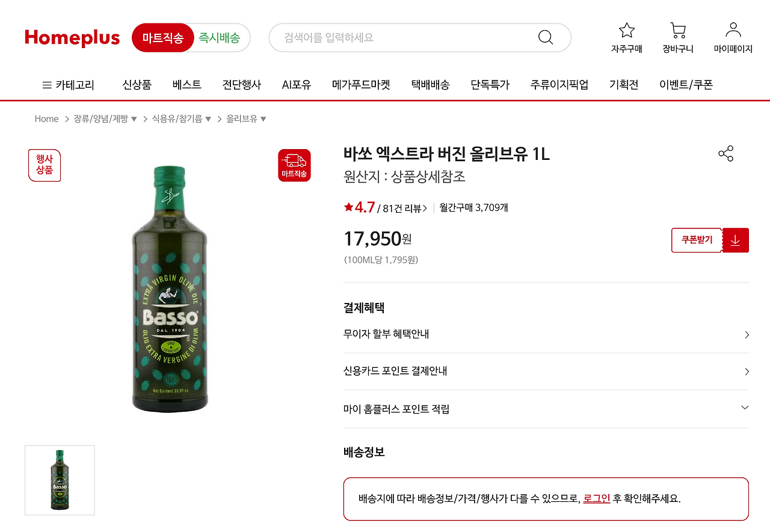Image resolution: width=770 pixels, height=532 pixels.
Task: Open the 장바구니 shopping cart icon
Action: tap(678, 30)
